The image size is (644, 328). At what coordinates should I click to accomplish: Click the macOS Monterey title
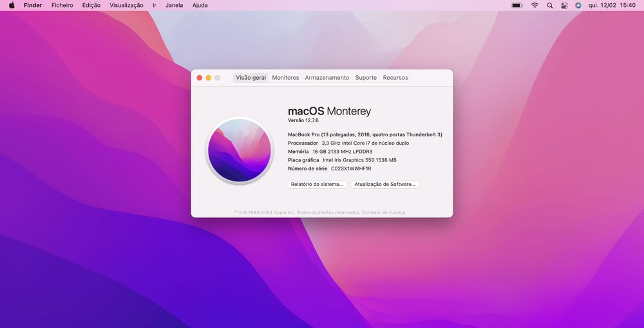(329, 111)
